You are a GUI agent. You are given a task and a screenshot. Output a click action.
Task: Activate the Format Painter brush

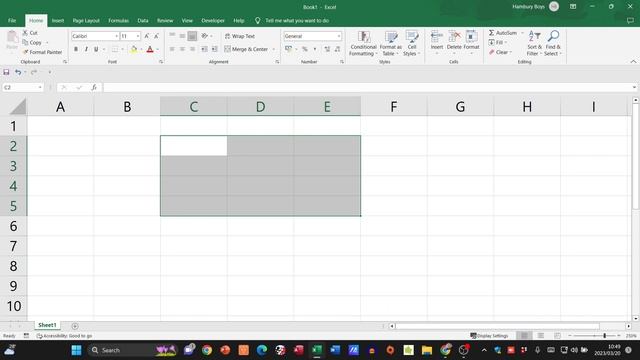pos(42,52)
